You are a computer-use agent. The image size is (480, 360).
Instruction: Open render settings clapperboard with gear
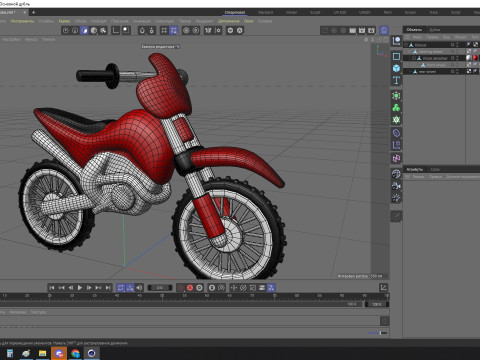[x=371, y=31]
